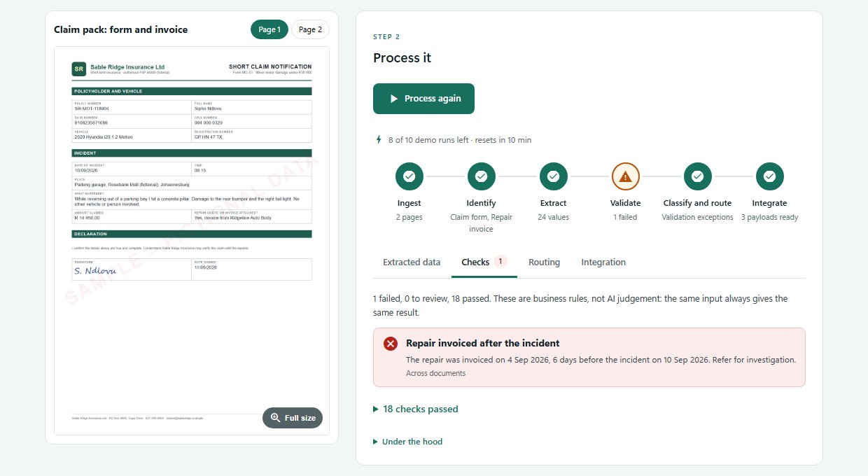The height and width of the screenshot is (476, 868).
Task: Click the lightning bolt demo runs icon
Action: (x=379, y=139)
